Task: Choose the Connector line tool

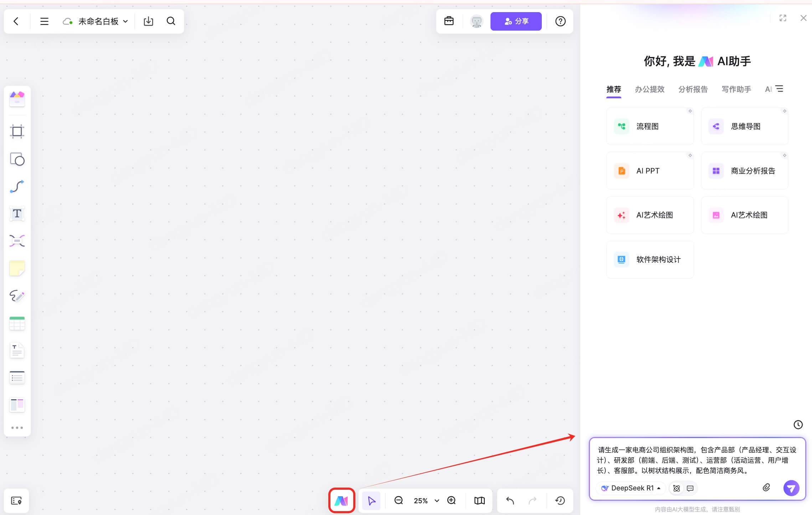Action: (x=17, y=187)
